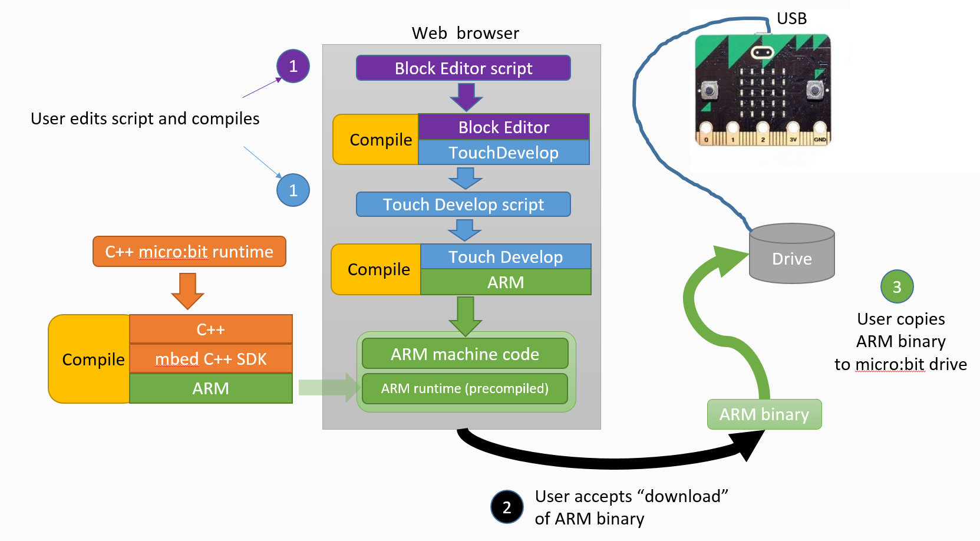Click the orange arrow below C++ runtime
The width and height of the screenshot is (980, 541).
[187, 290]
